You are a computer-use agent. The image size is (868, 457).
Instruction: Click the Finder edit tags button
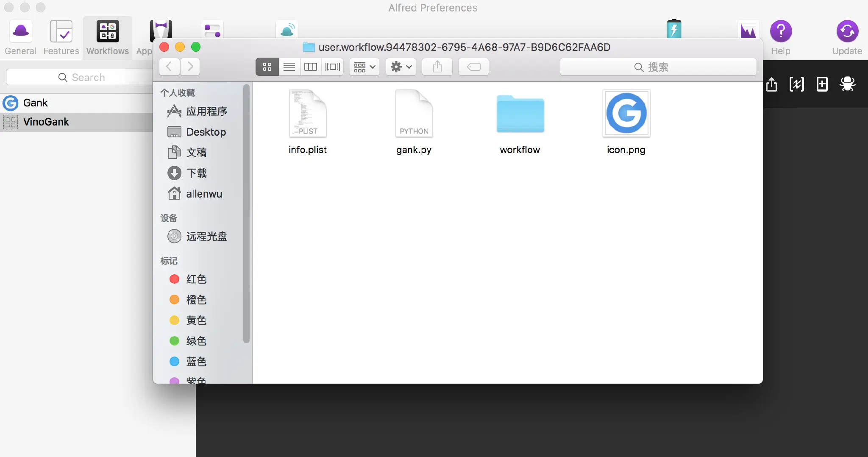coord(473,67)
